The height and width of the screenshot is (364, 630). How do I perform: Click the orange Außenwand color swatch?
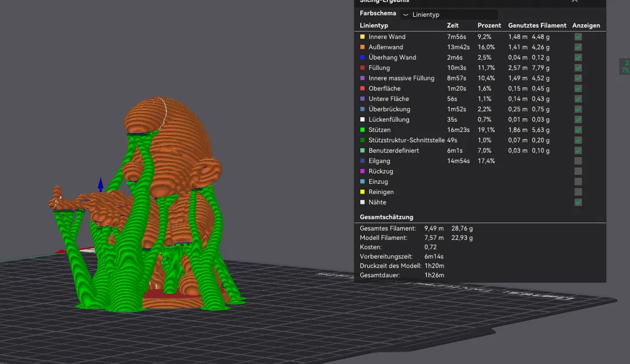pyautogui.click(x=362, y=47)
